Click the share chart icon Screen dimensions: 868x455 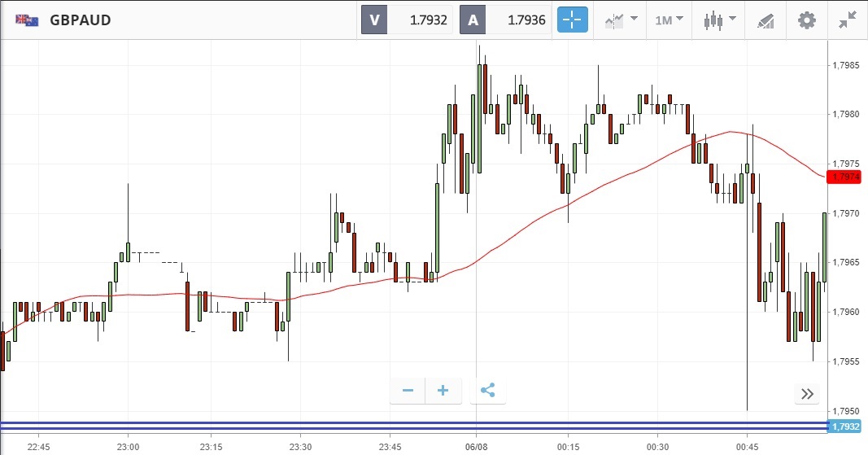[x=487, y=391]
